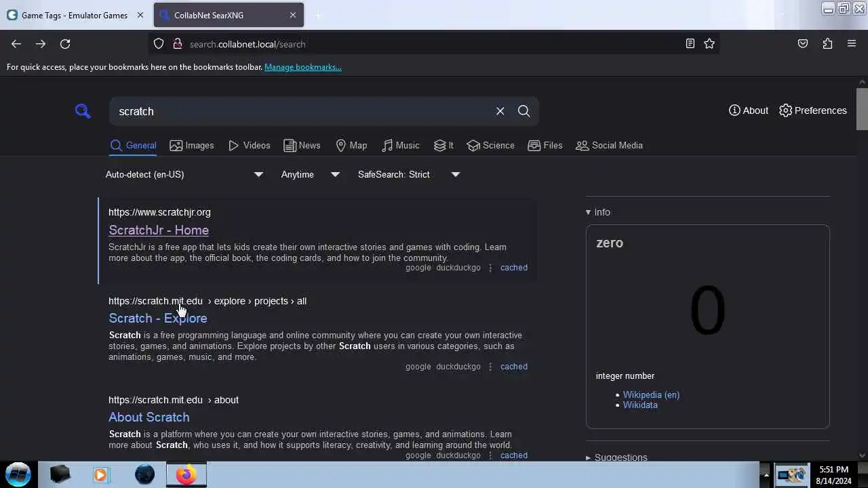
Task: Open a new browser tab
Action: 318,15
